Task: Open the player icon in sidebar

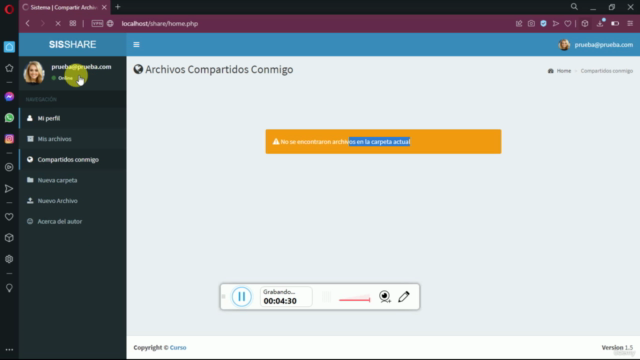Action: click(9, 167)
